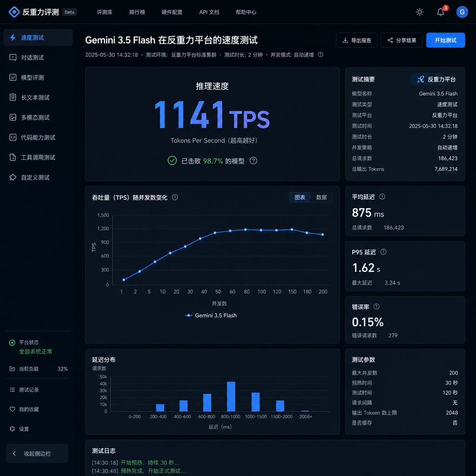The height and width of the screenshot is (476, 476).
Task: Click the 总输出 Tokens 7,689,214 row
Action: [405, 169]
